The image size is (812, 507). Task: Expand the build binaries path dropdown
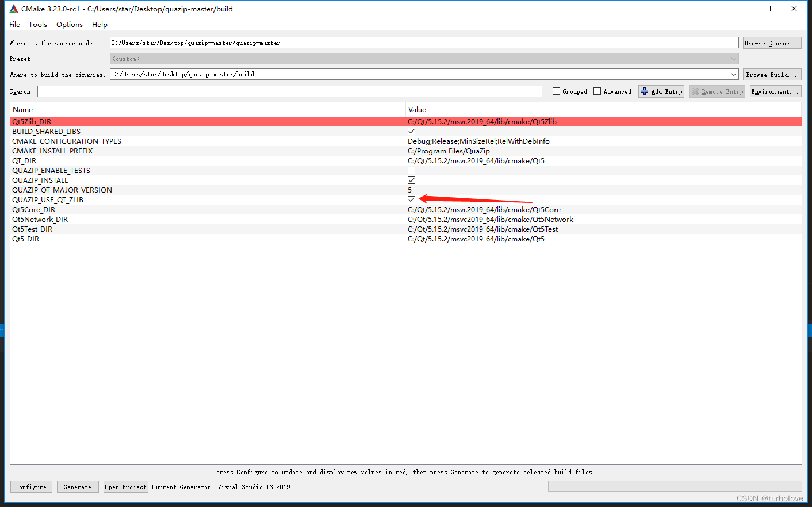tap(734, 74)
